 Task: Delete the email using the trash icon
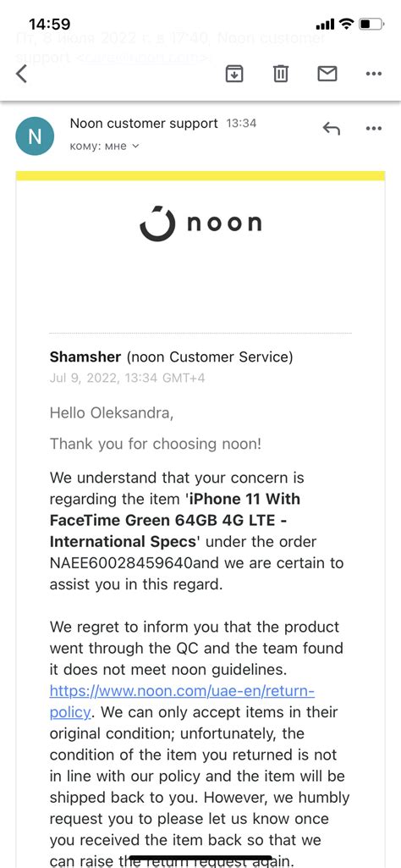[x=281, y=73]
